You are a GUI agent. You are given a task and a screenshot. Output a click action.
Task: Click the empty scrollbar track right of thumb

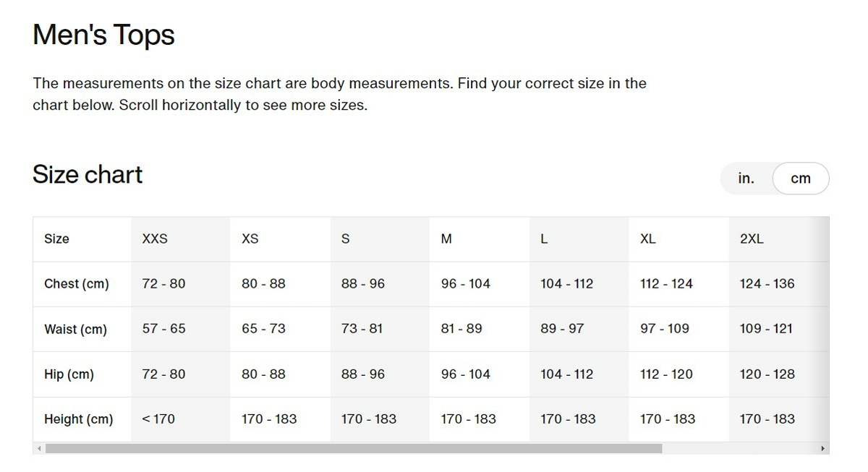739,448
